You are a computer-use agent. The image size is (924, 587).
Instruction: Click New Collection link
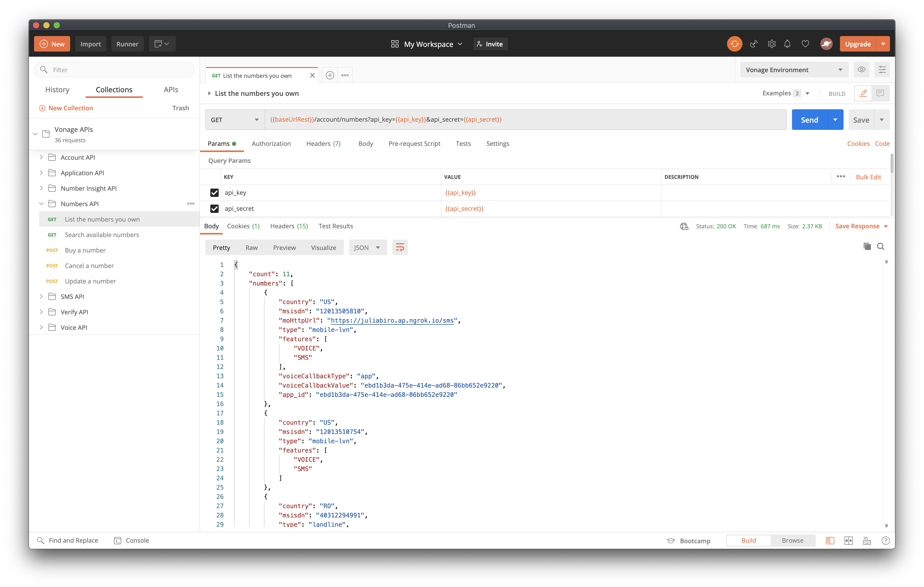(66, 108)
